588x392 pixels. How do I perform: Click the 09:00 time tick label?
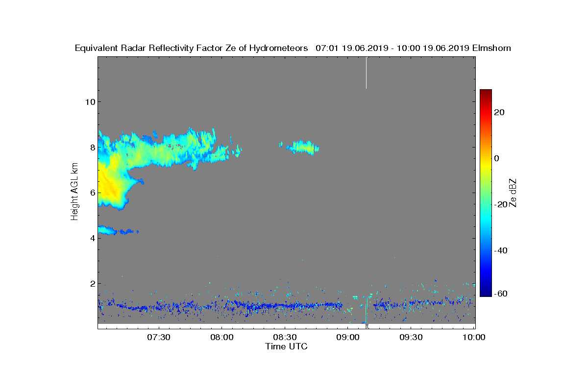(348, 337)
